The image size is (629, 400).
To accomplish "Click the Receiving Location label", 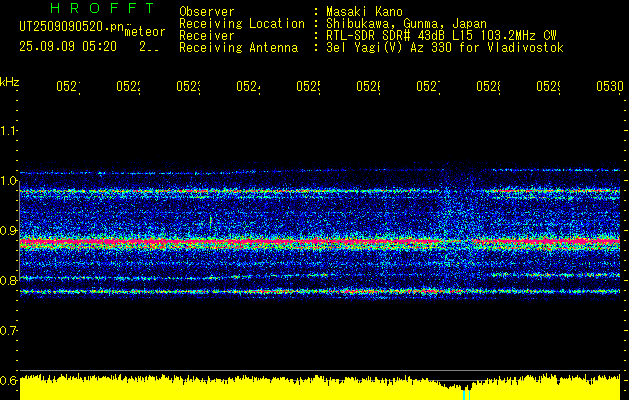I will (x=242, y=24).
